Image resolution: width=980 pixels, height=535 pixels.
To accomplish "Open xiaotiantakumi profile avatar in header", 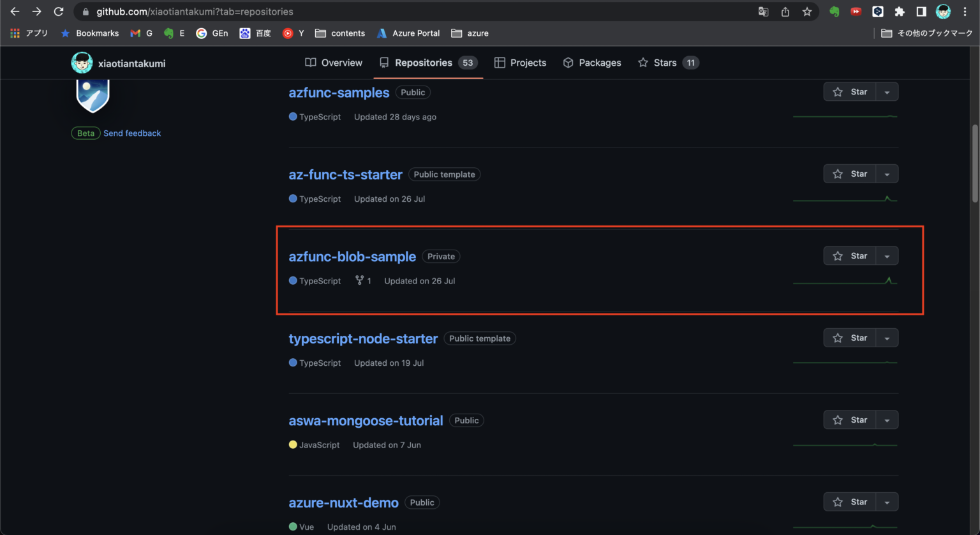I will click(x=82, y=63).
